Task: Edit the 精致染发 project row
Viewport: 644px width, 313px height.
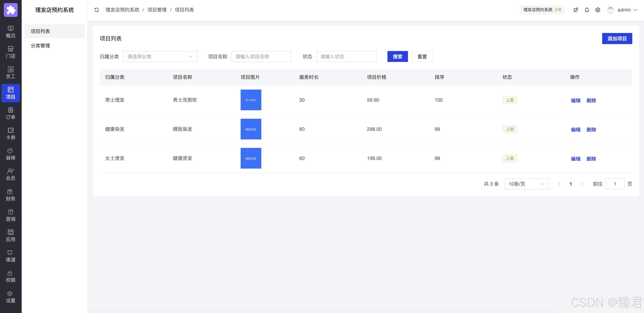Action: (x=576, y=130)
